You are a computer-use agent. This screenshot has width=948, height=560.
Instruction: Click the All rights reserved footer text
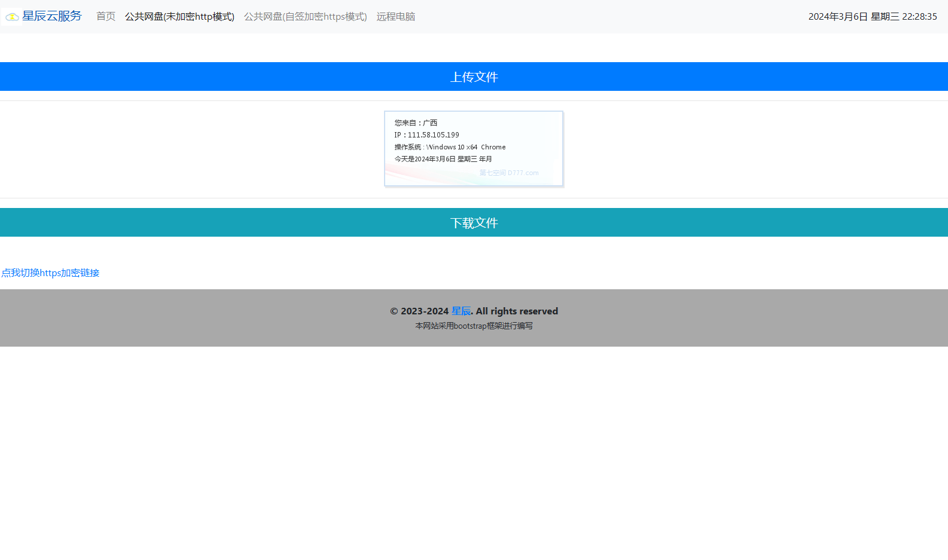[517, 311]
